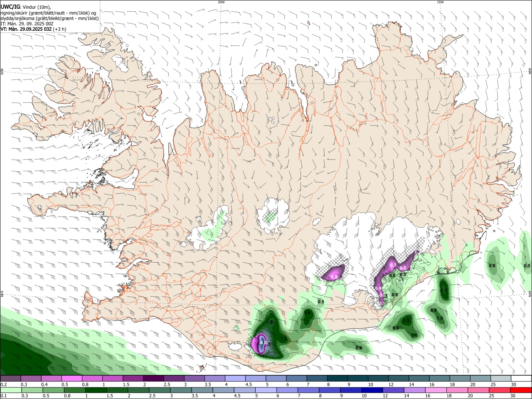
Task: Select the white swatch at 30 in the snow legend
Action: pyautogui.click(x=521, y=378)
